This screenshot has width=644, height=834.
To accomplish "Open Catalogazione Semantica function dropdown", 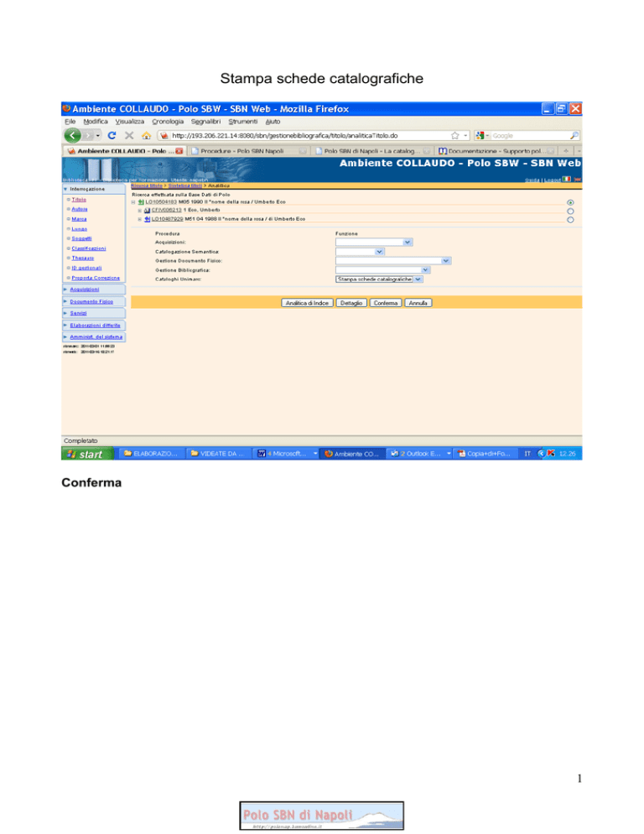I will coord(360,252).
